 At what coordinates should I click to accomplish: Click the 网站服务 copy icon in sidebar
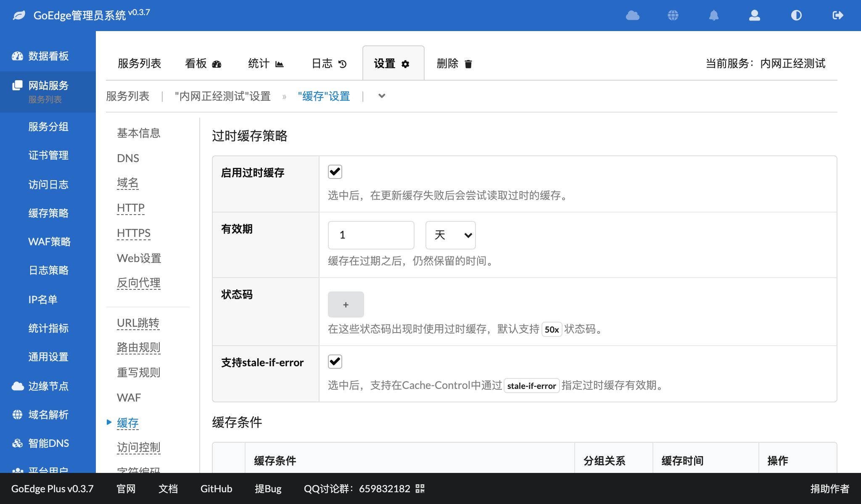(17, 85)
